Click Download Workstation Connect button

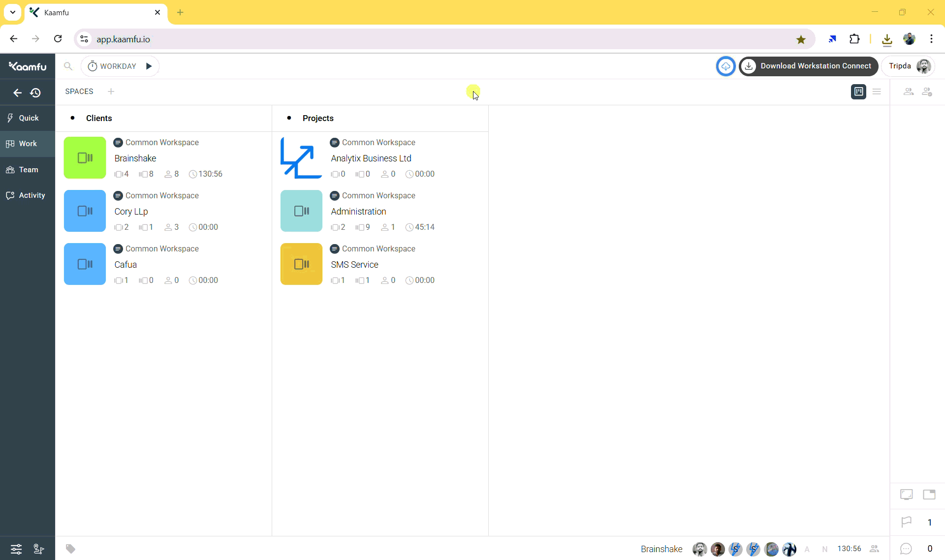(809, 66)
